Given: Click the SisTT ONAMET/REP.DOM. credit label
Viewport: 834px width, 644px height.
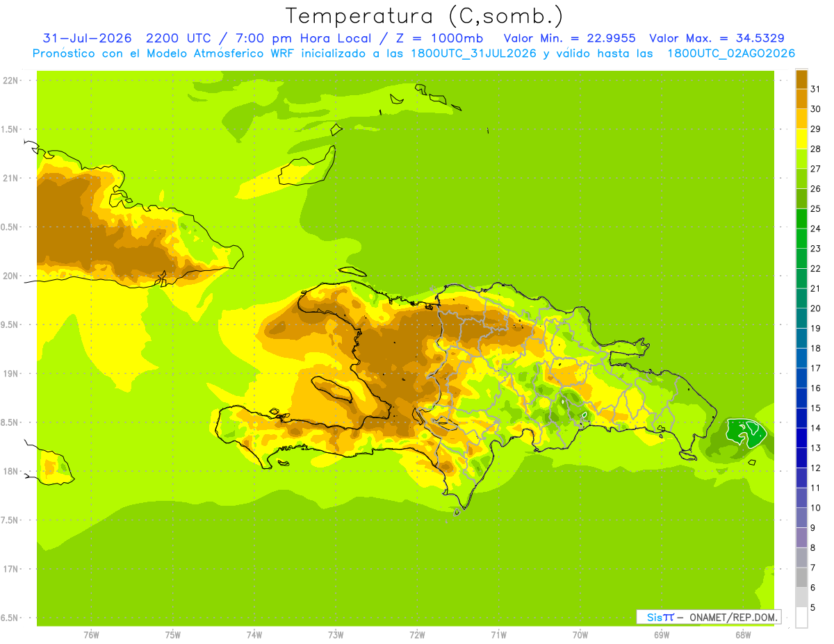Looking at the screenshot, I should [x=708, y=617].
